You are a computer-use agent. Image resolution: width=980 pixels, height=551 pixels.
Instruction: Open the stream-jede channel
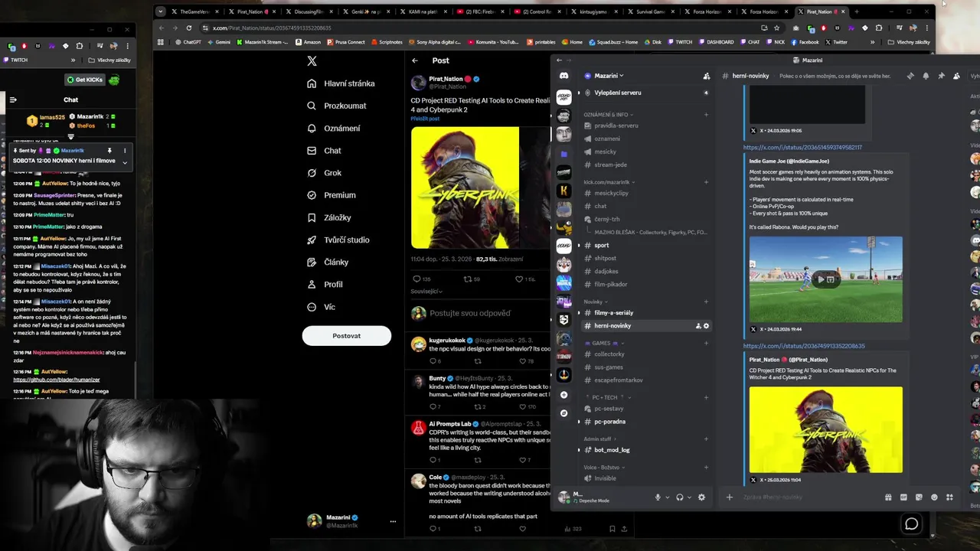click(610, 165)
